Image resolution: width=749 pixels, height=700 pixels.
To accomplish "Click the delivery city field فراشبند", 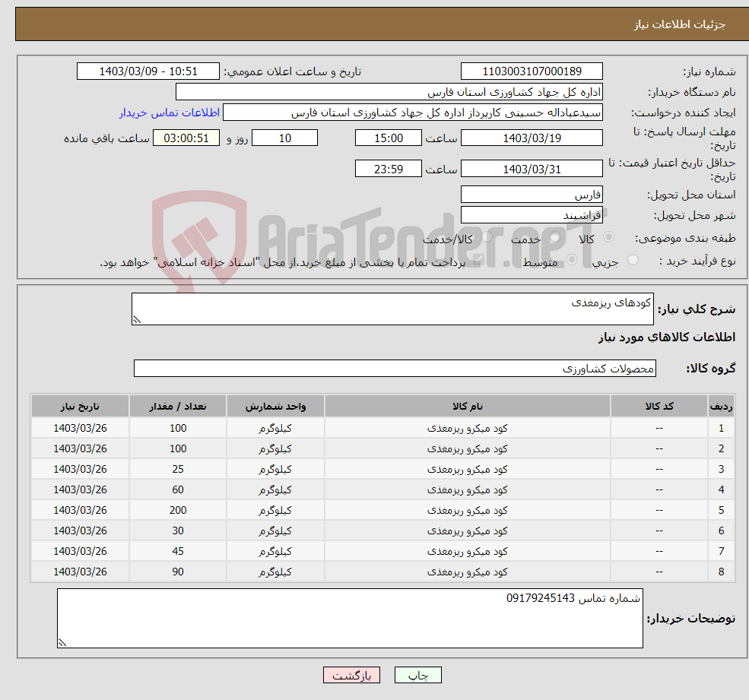I will 532,215.
